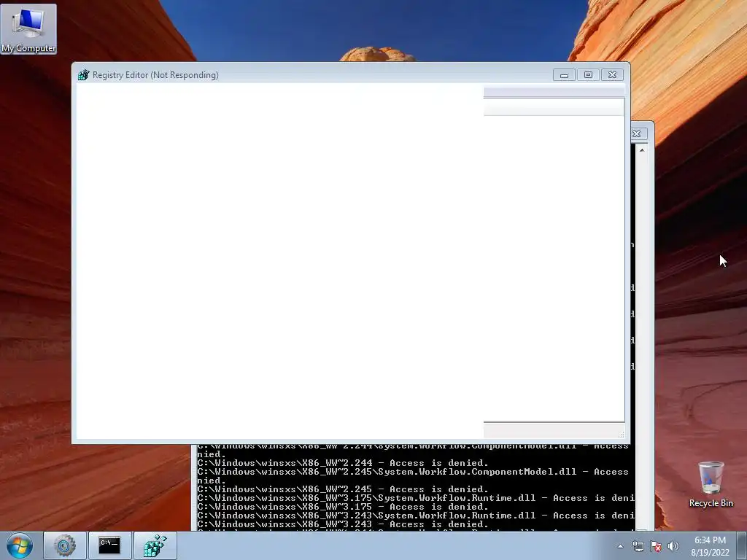Maximize the Registry Editor window
Screen dimensions: 747x560
[589, 75]
